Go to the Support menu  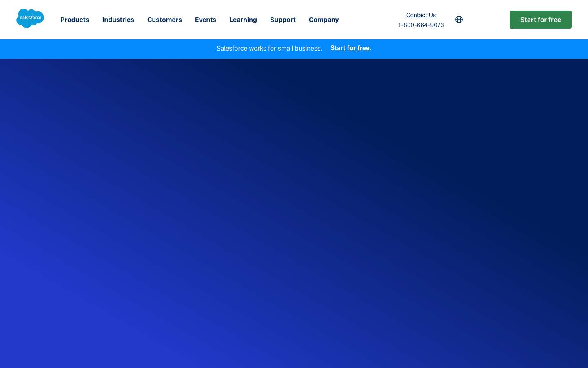coord(283,20)
